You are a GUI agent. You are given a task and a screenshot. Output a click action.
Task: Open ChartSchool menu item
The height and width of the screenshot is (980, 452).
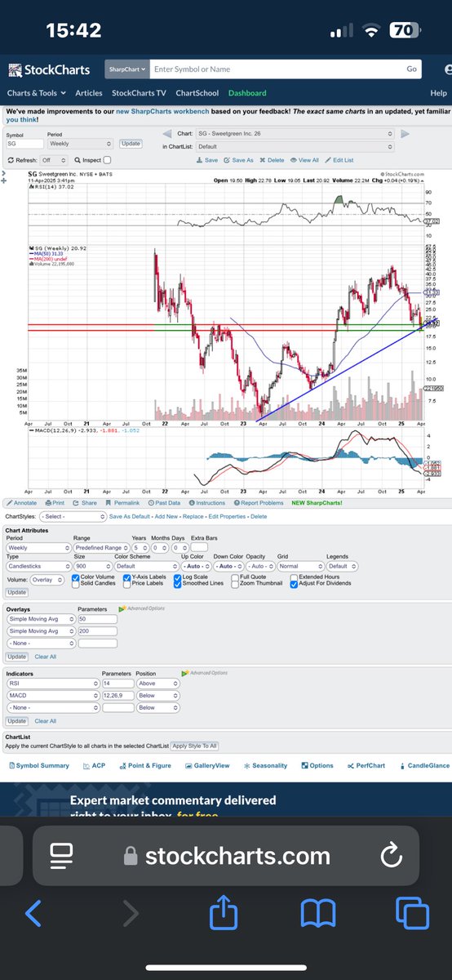197,93
